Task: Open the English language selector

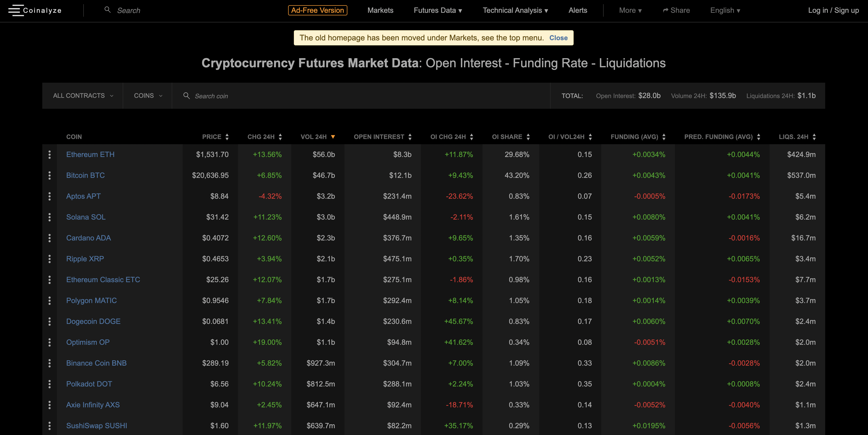Action: coord(725,10)
